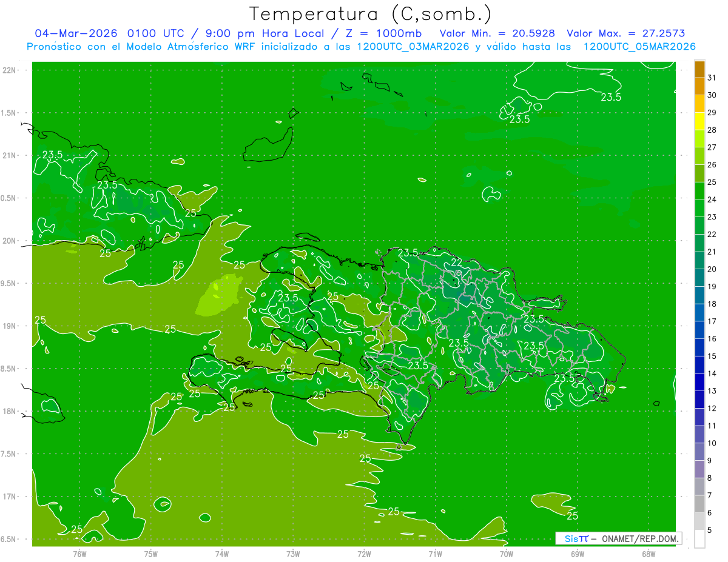
Task: Select the "1200UTC_05MAR2026" valid-until time
Action: (639, 47)
